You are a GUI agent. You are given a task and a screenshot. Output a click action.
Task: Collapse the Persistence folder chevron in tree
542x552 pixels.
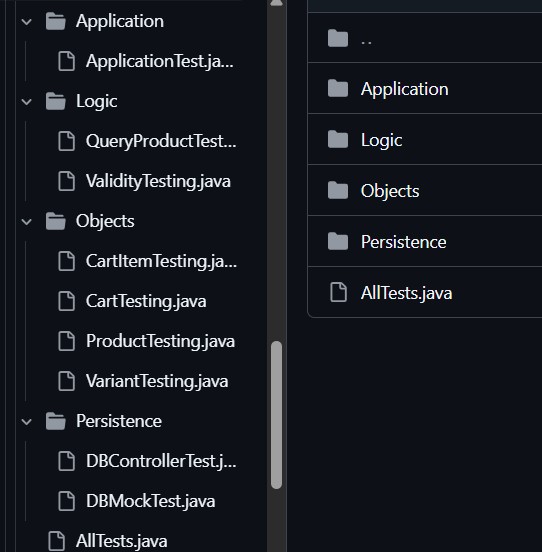26,422
